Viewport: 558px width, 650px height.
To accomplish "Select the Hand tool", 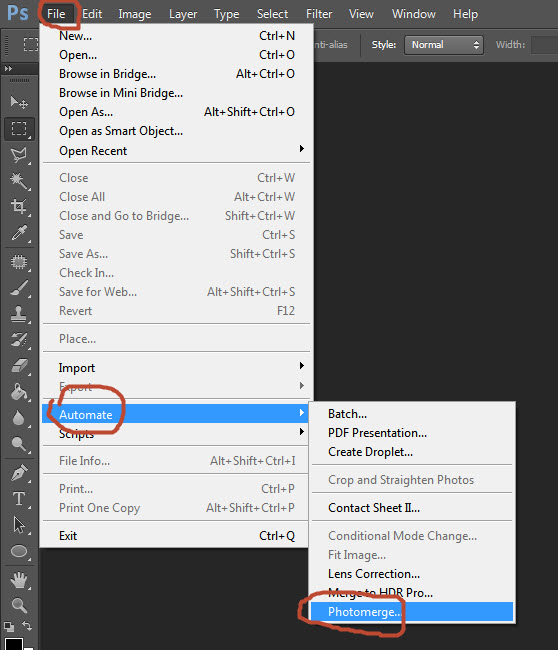I will click(19, 580).
